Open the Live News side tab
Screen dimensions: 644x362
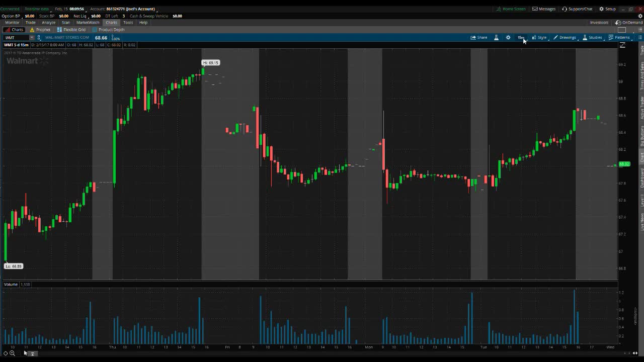[x=642, y=222]
